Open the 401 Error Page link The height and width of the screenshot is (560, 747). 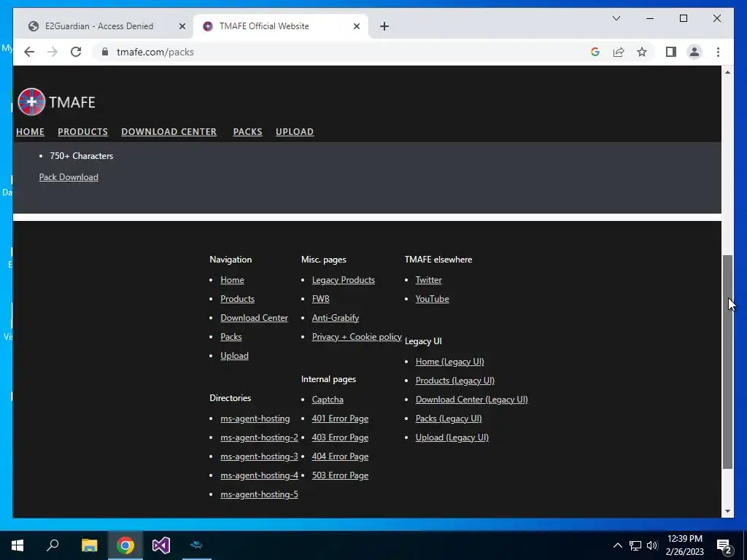coord(340,419)
